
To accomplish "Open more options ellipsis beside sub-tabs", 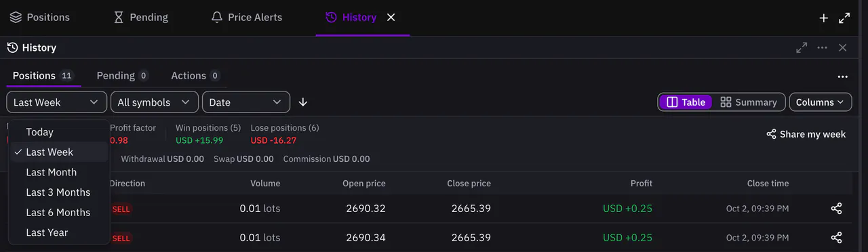I will (843, 77).
